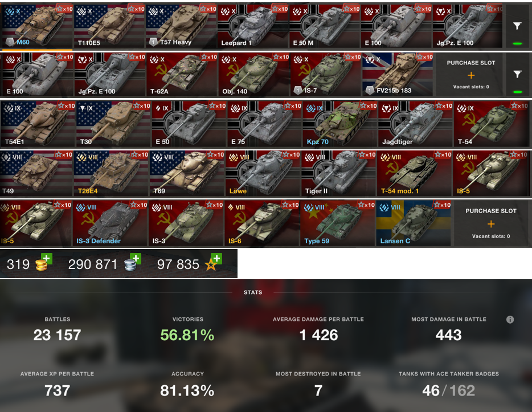Select the Leopard 1 tank
The image size is (532, 412).
coord(252,26)
